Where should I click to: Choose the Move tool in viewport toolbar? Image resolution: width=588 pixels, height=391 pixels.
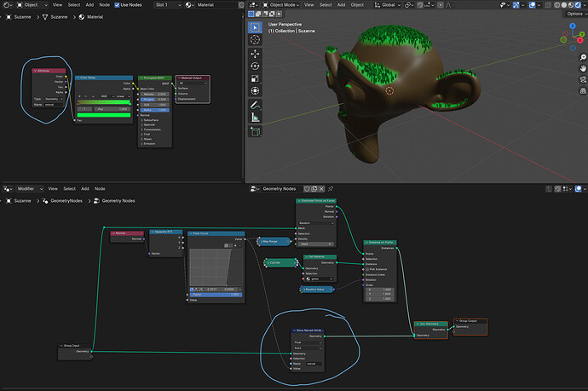255,54
